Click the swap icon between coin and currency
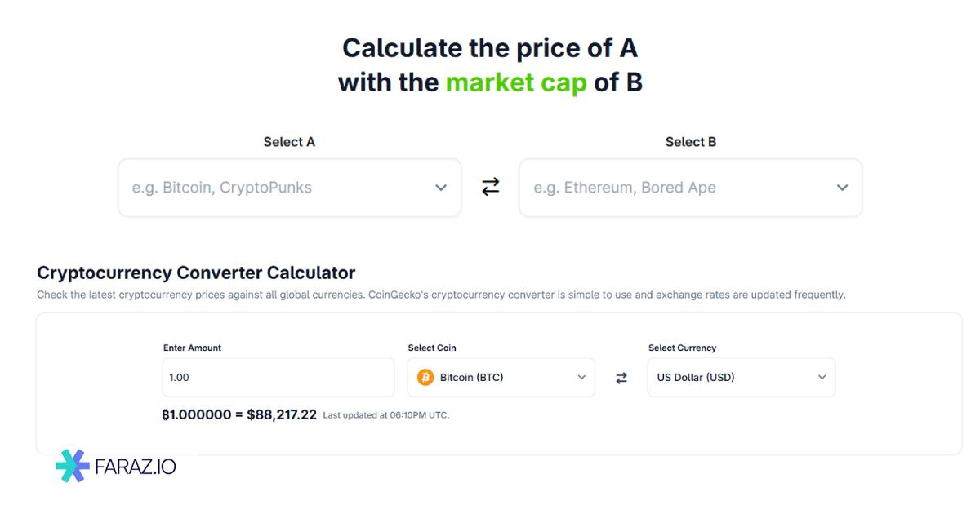The height and width of the screenshot is (514, 980). pyautogui.click(x=621, y=378)
